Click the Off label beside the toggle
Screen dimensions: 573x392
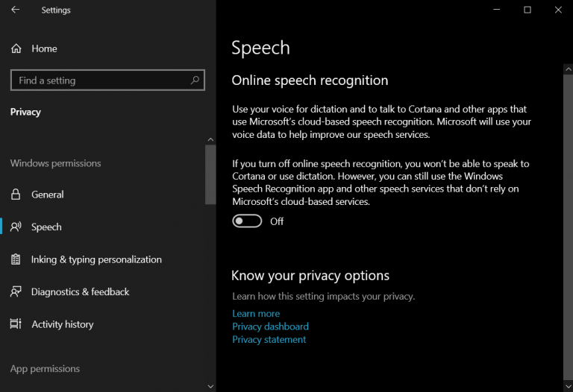click(277, 221)
